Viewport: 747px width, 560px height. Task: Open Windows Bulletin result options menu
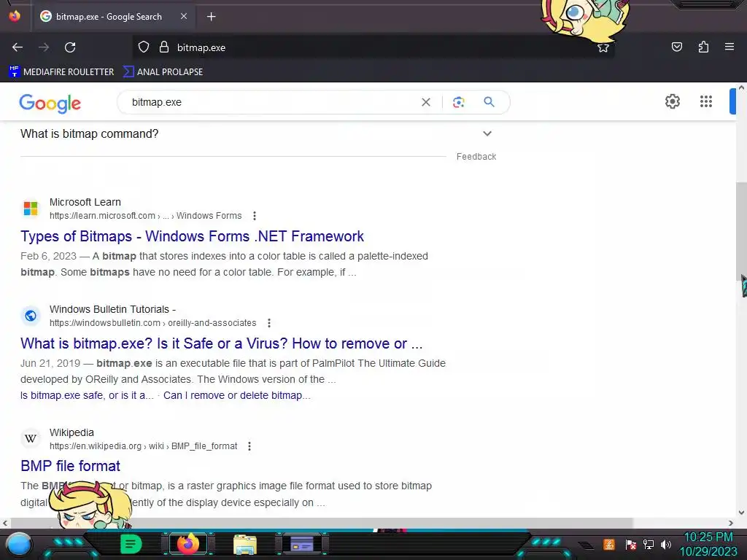tap(269, 323)
